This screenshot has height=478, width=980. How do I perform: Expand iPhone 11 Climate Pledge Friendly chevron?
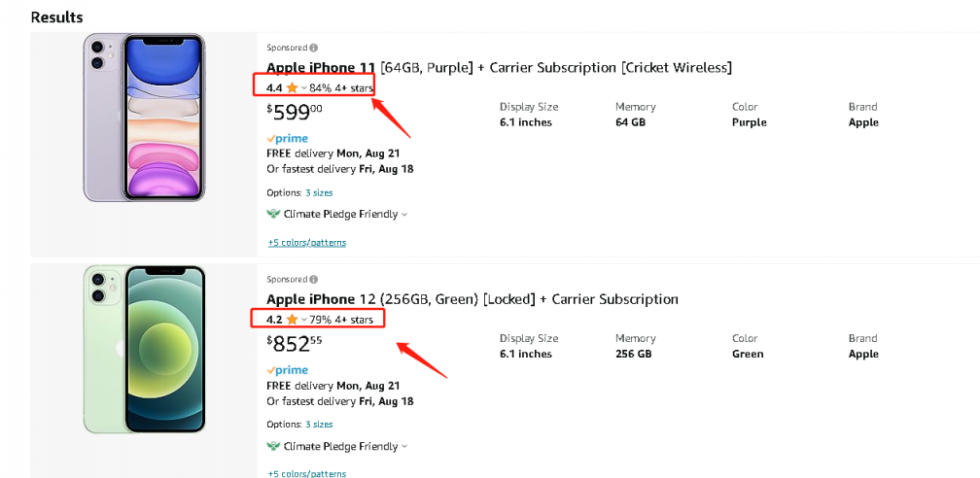[x=404, y=215]
